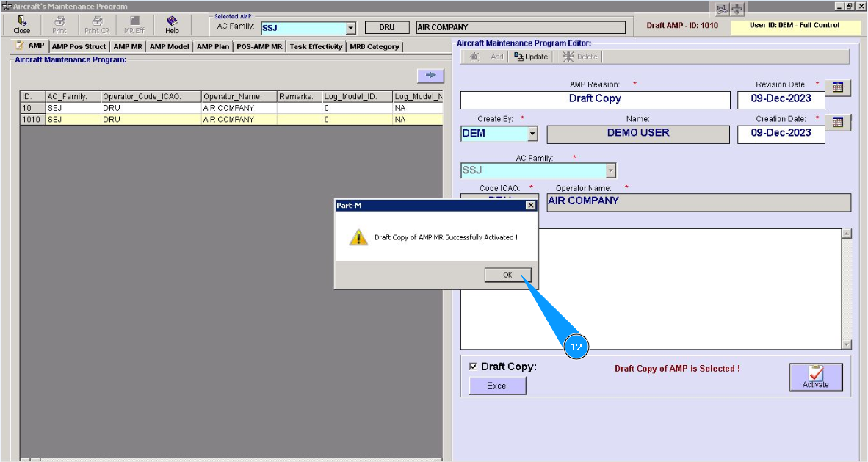Click the Draft AMP - ID: 1010 label

point(682,26)
